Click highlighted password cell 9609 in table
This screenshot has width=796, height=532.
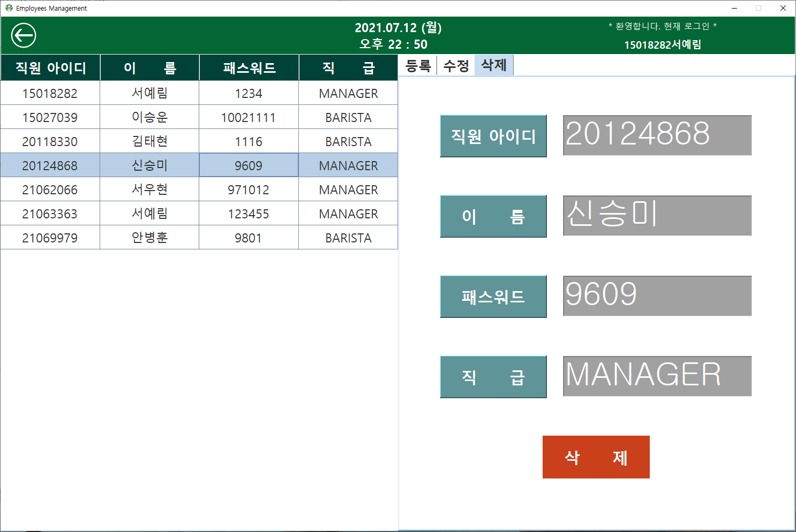tap(249, 165)
